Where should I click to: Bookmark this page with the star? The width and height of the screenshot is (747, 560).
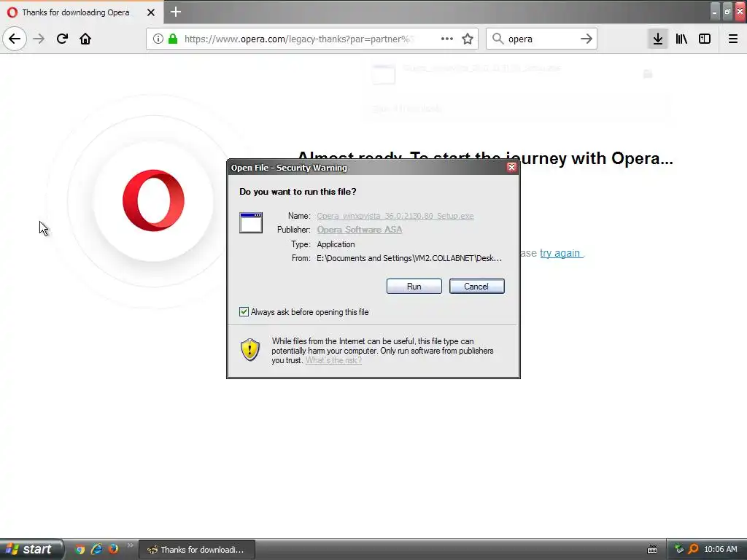click(x=468, y=39)
